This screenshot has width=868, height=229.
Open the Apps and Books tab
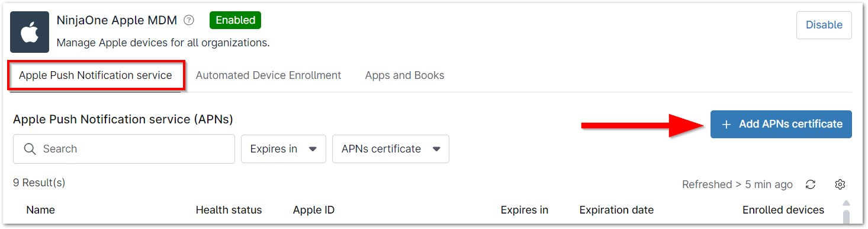tap(404, 75)
